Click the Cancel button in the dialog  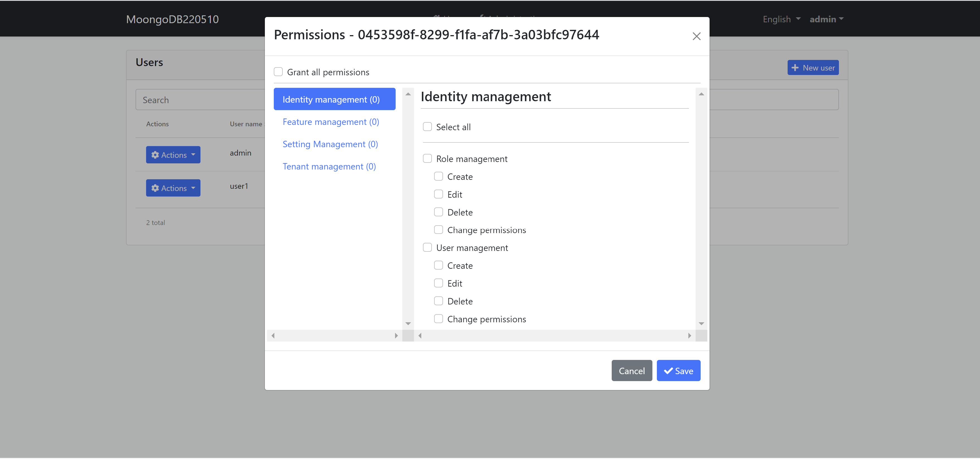(x=631, y=371)
